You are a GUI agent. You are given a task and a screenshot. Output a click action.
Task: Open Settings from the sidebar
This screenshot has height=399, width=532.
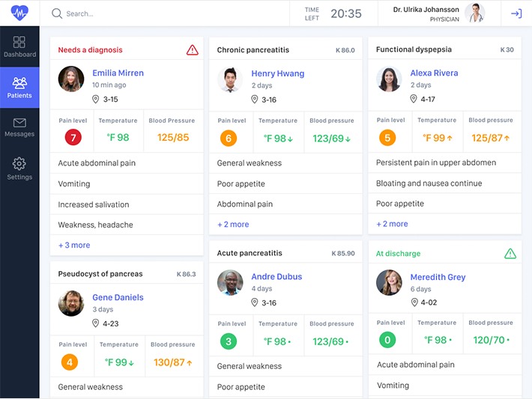[19, 168]
